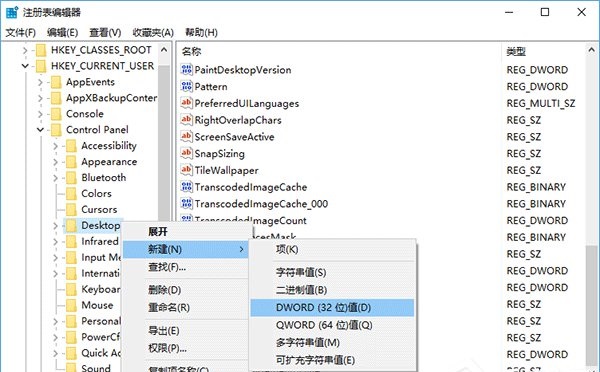Click the Control Panel folder icon
Screen dimensions: 600x372
click(56, 130)
